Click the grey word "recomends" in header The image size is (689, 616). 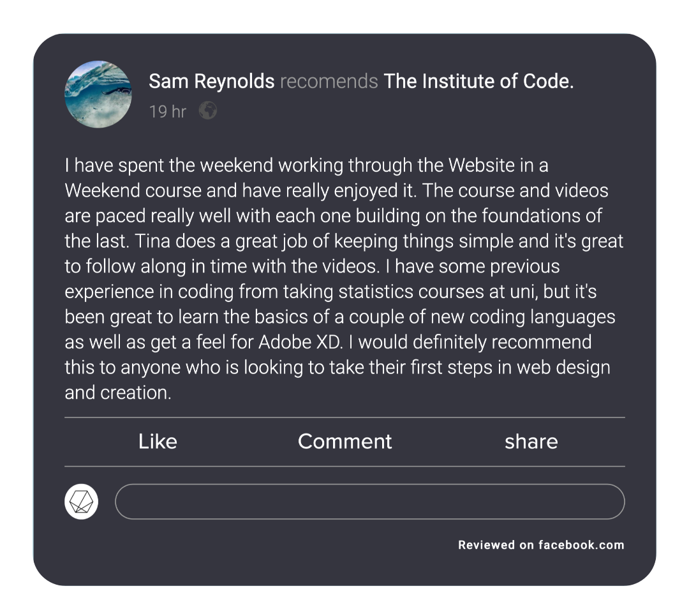pyautogui.click(x=329, y=82)
